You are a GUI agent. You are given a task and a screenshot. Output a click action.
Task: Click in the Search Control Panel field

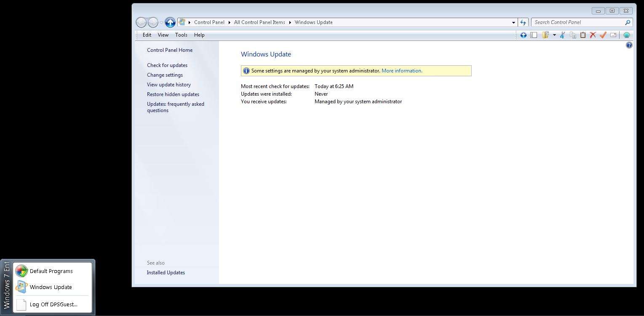[578, 22]
